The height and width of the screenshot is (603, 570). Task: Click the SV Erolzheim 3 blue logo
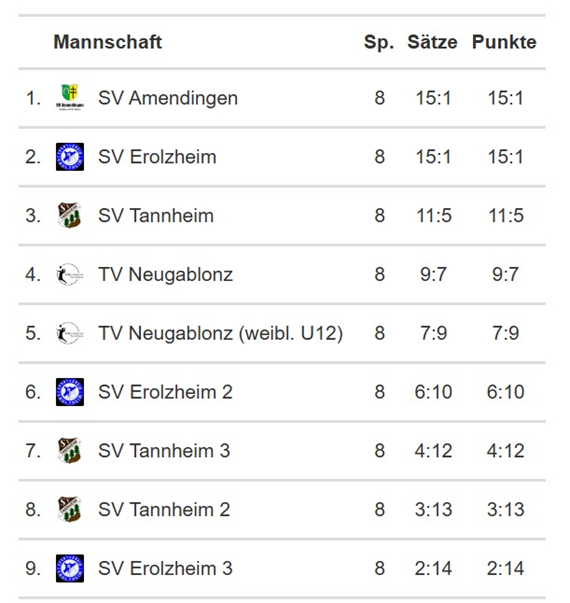[70, 568]
